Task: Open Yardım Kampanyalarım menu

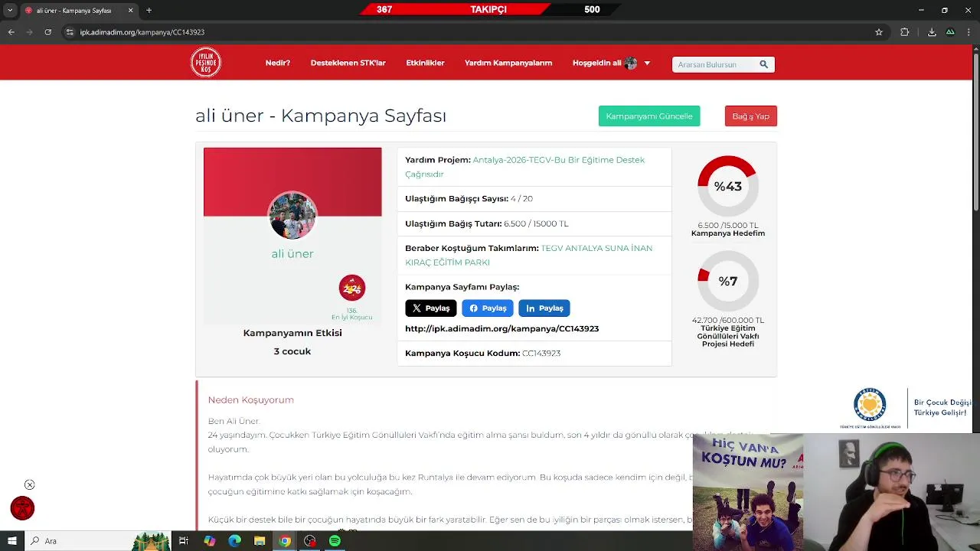Action: coord(508,63)
